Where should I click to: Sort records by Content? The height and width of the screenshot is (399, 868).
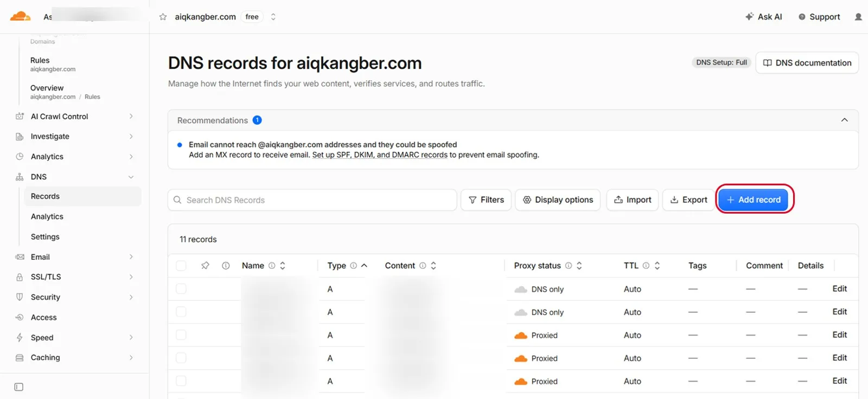point(433,266)
